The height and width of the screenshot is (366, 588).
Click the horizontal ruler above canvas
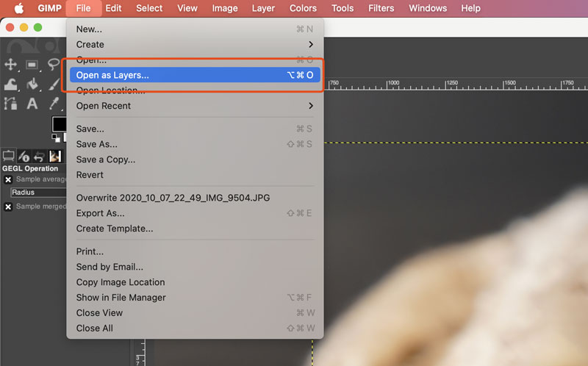pos(456,84)
